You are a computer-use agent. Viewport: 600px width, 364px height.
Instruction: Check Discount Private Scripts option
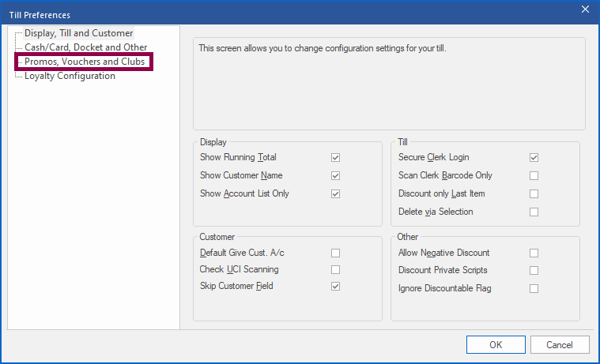534,270
